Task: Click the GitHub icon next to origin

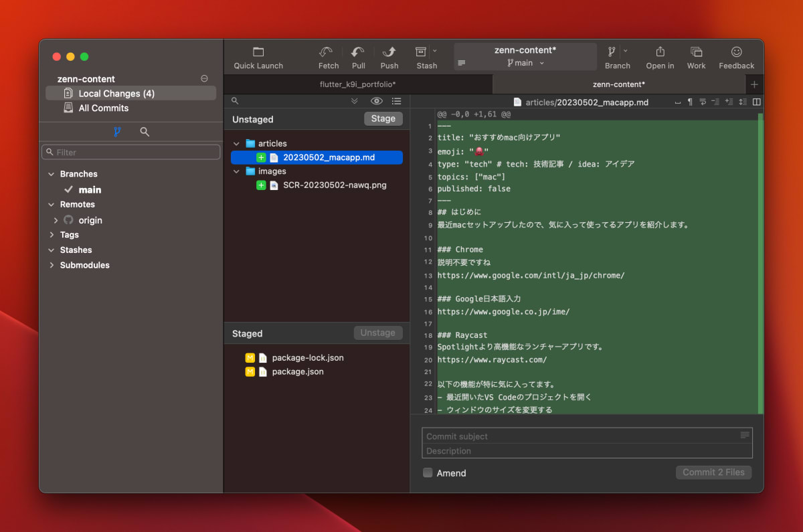Action: point(68,219)
